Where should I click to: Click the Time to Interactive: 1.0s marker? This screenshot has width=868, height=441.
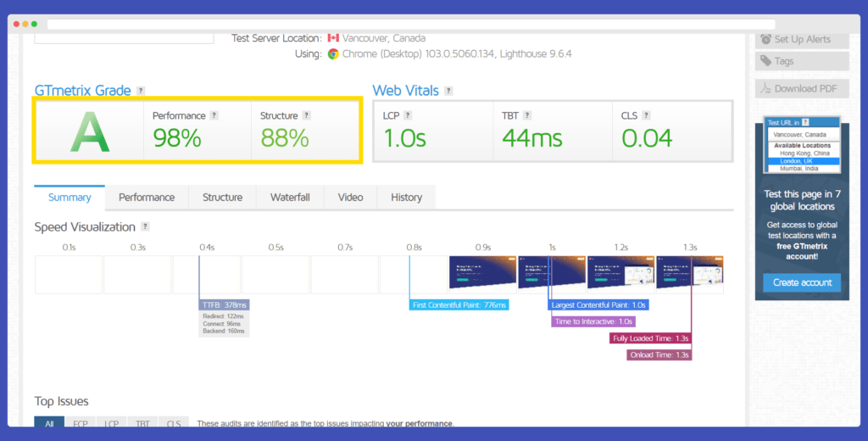[x=593, y=321]
